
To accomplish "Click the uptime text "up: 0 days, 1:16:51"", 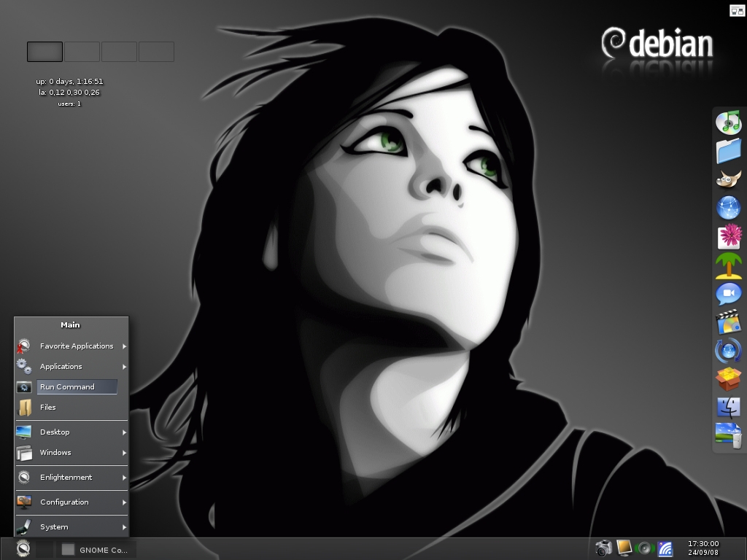I will coord(69,82).
